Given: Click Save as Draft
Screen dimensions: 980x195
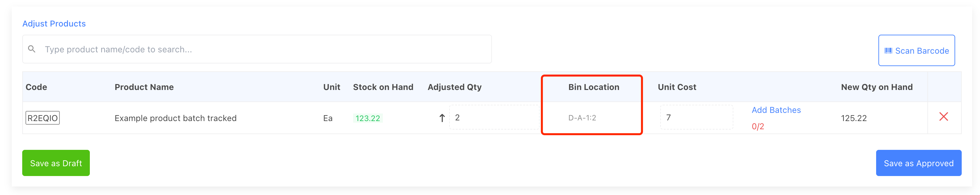Looking at the screenshot, I should coord(56,163).
